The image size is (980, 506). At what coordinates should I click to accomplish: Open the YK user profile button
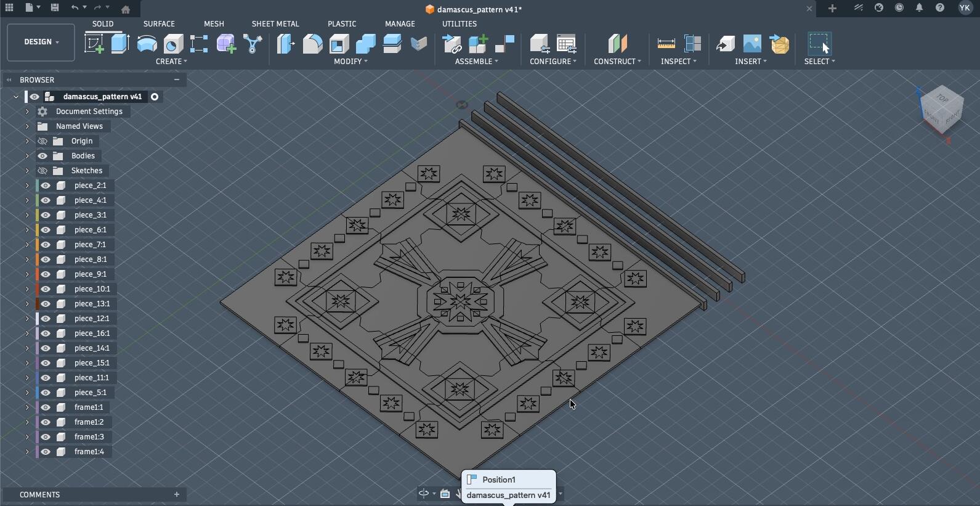[x=965, y=8]
